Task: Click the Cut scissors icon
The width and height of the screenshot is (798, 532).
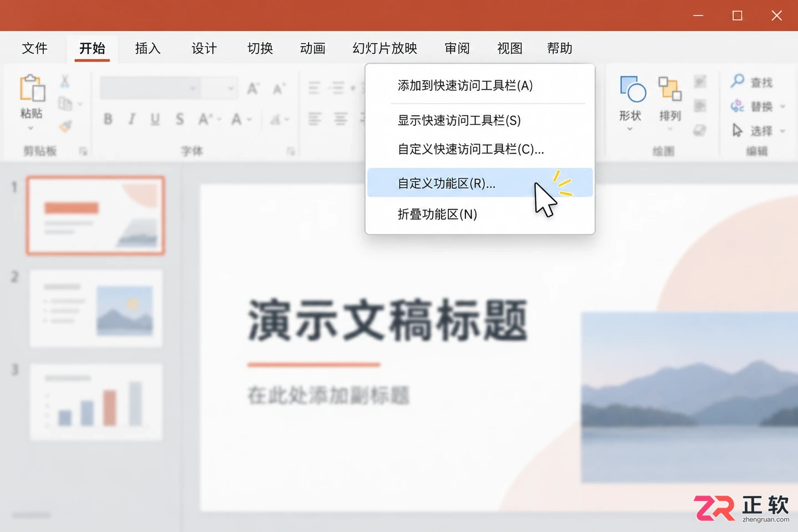Action: 65,81
